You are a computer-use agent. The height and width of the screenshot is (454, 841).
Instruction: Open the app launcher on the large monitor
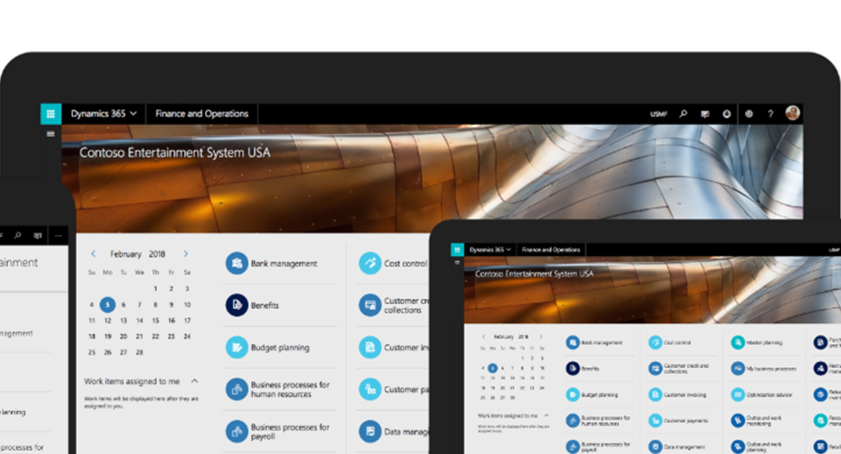50,114
